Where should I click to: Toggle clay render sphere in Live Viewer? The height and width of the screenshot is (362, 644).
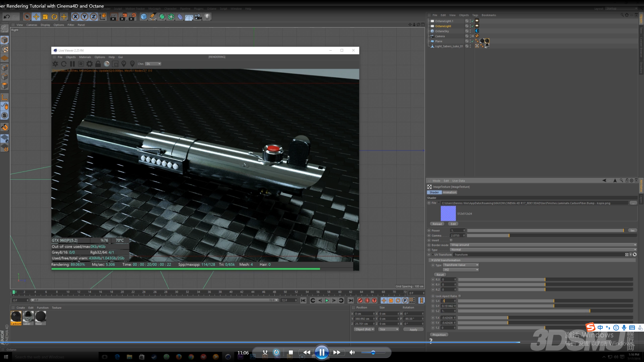107,64
